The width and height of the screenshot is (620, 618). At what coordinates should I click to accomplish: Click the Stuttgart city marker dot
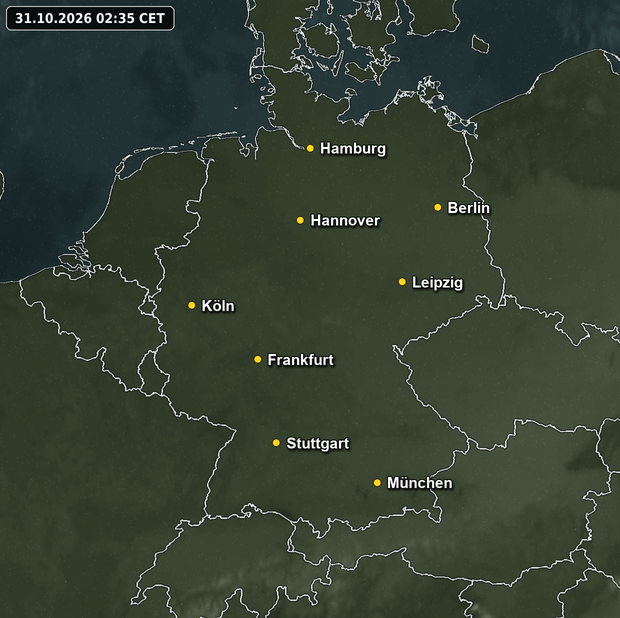(276, 443)
